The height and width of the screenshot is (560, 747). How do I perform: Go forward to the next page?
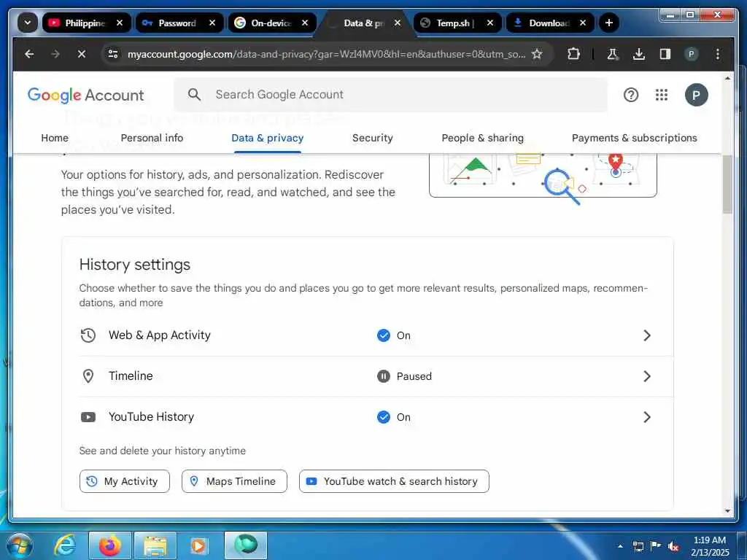click(55, 54)
